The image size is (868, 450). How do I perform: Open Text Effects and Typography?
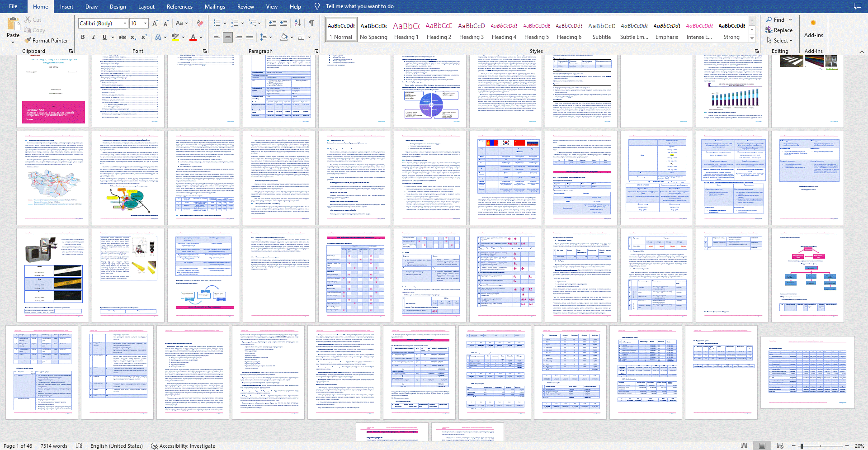[x=158, y=37]
